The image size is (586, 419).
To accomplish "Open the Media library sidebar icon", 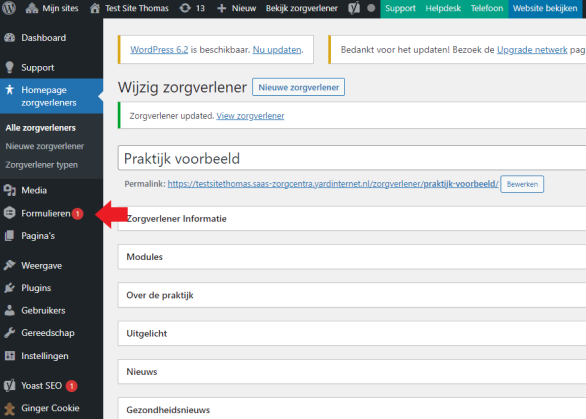I will click(x=10, y=190).
